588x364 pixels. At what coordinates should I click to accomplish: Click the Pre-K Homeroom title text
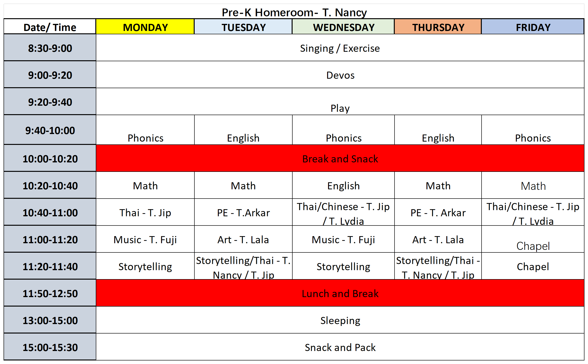point(294,12)
